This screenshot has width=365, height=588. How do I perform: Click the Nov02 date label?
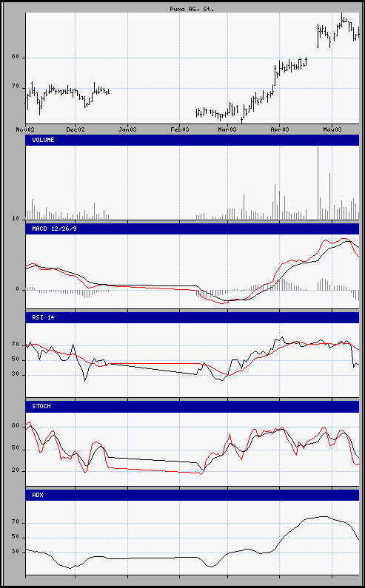25,129
